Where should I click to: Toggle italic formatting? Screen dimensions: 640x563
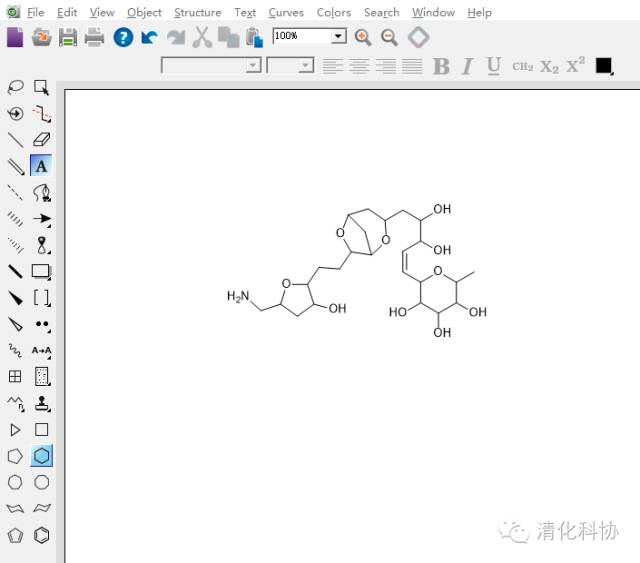[x=467, y=66]
